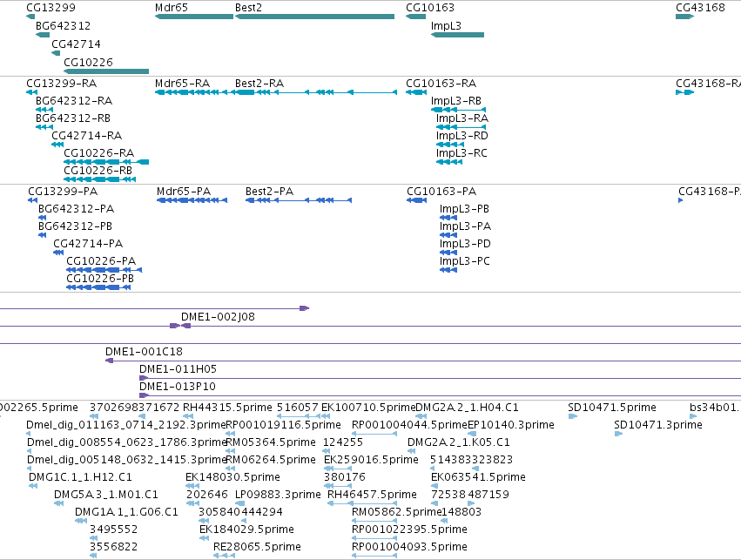
Task: Click EST EK063541.5prime
Action: pyautogui.click(x=435, y=486)
